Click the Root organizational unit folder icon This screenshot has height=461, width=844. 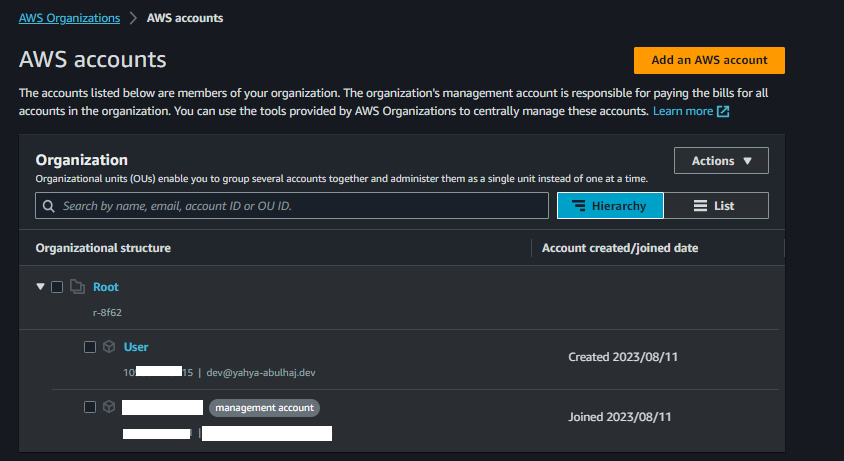point(78,287)
